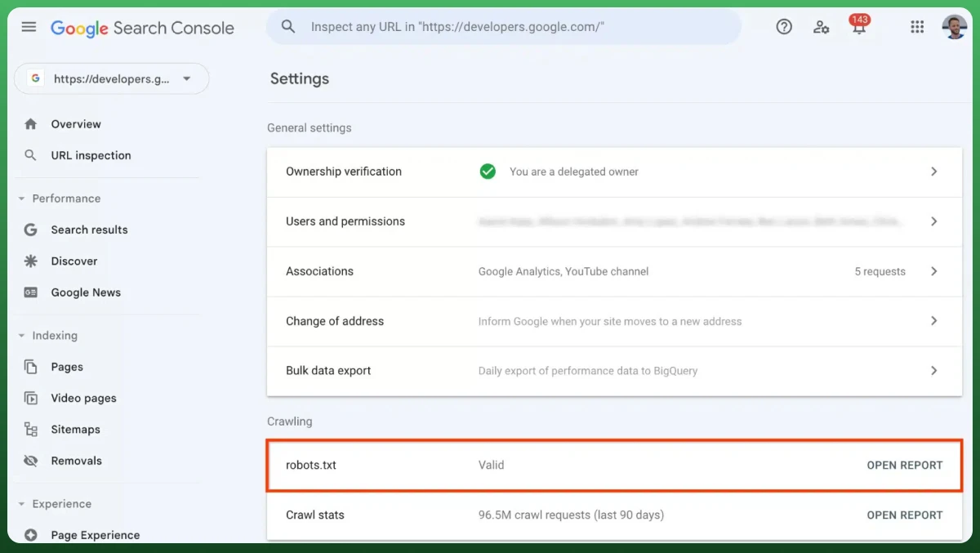Click the robots.txt row label
Screen dimensions: 980x553
coord(311,466)
